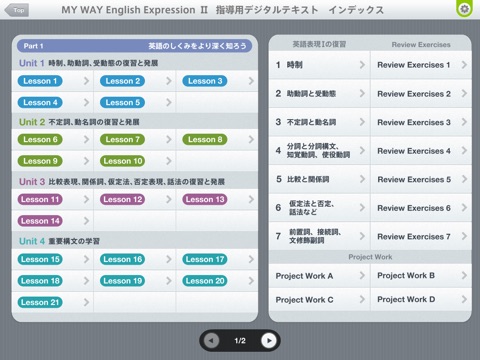Viewport: 480px width, 360px height.
Task: Click the chevron on Project Work D row
Action: pos(464,299)
